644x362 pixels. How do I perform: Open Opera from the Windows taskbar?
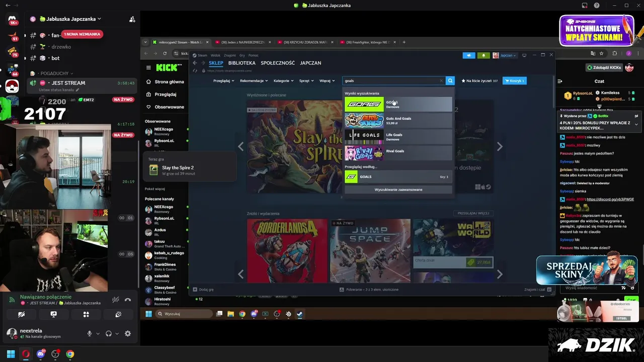point(26,354)
